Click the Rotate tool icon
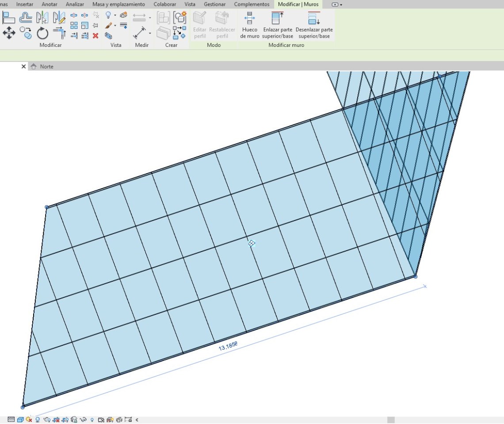504x424 pixels. pos(42,33)
